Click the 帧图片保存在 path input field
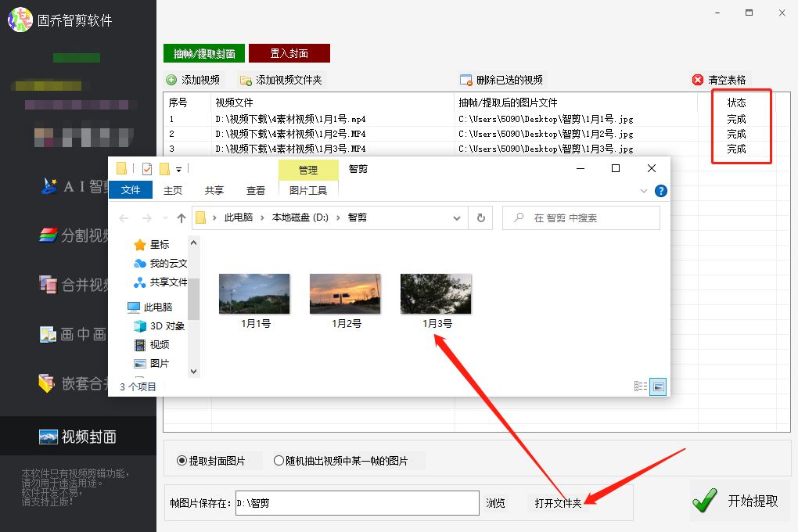Screen dimensions: 798x532 click(x=358, y=503)
